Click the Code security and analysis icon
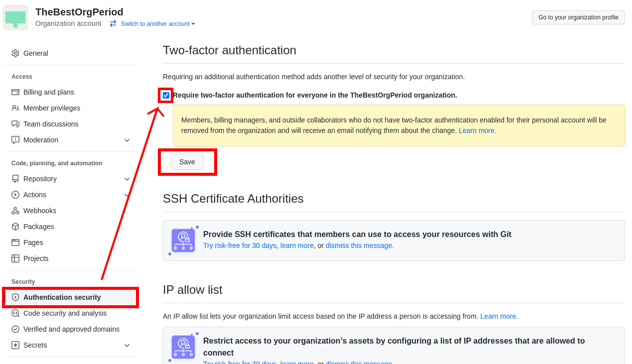 pyautogui.click(x=15, y=313)
